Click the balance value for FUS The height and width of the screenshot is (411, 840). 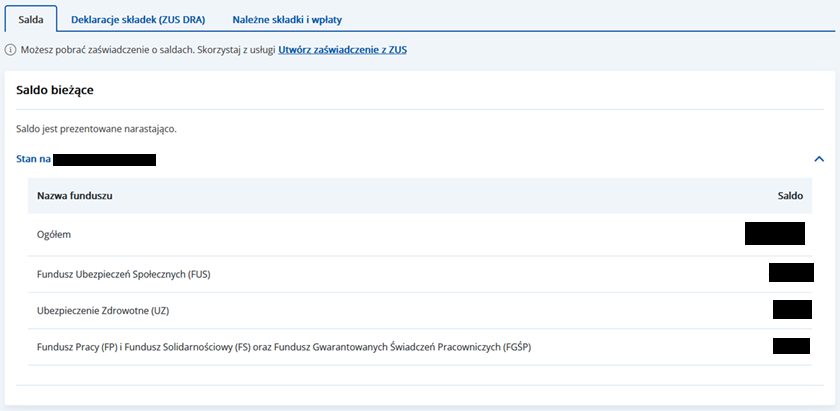click(790, 272)
